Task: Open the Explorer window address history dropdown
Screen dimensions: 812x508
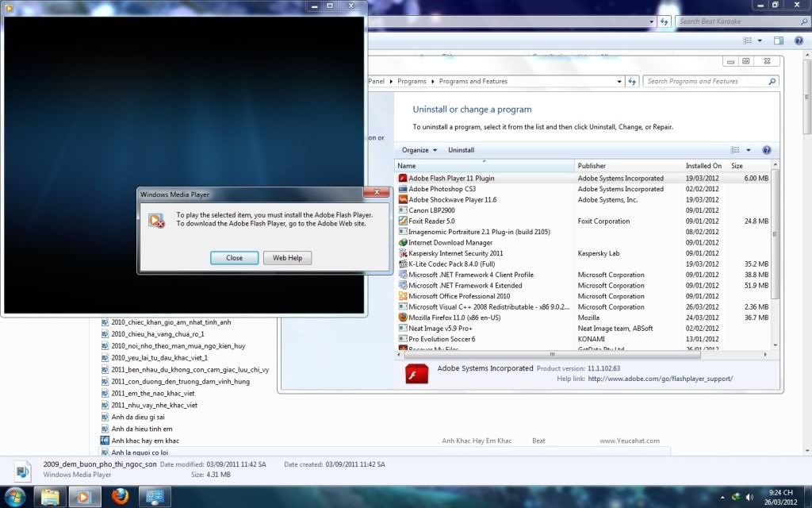Action: pyautogui.click(x=652, y=21)
